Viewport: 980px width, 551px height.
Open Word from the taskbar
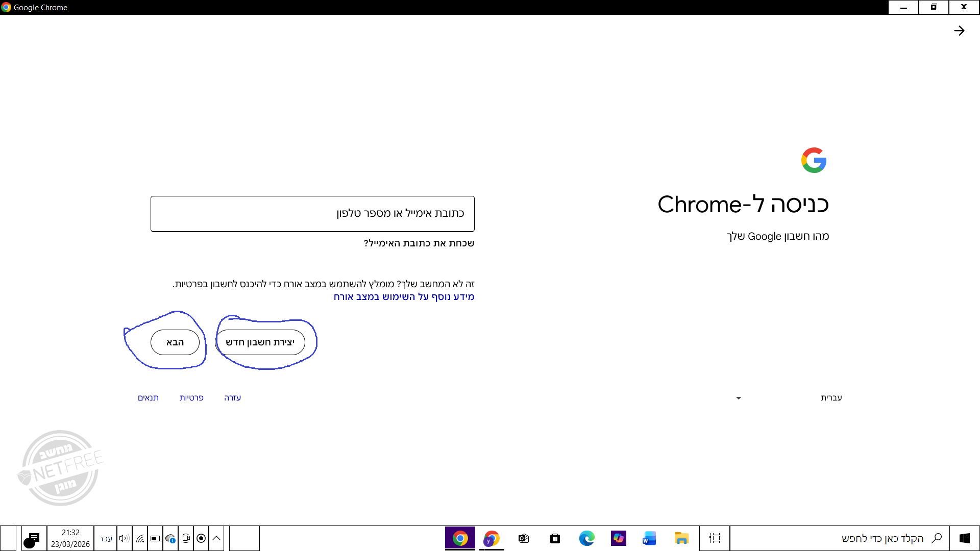pos(649,538)
